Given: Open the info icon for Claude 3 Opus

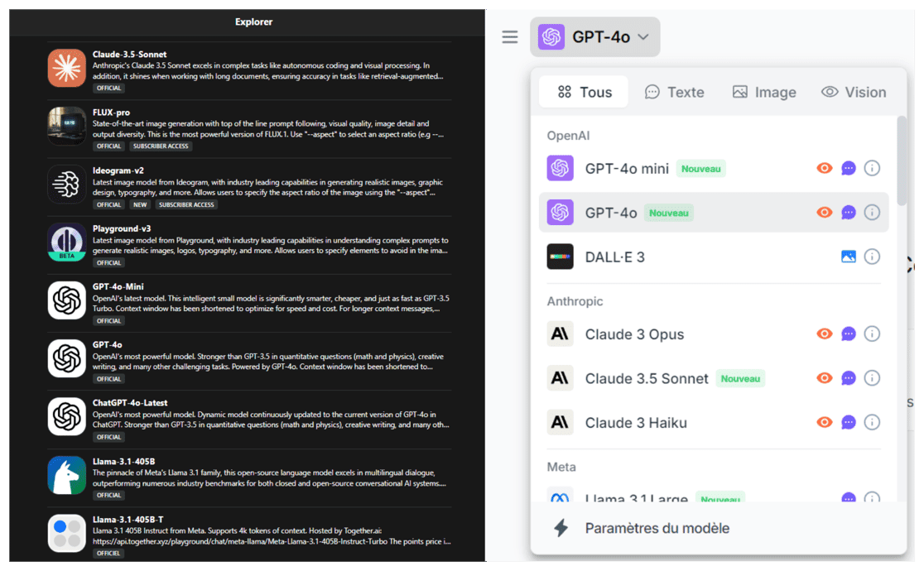Looking at the screenshot, I should pos(872,333).
